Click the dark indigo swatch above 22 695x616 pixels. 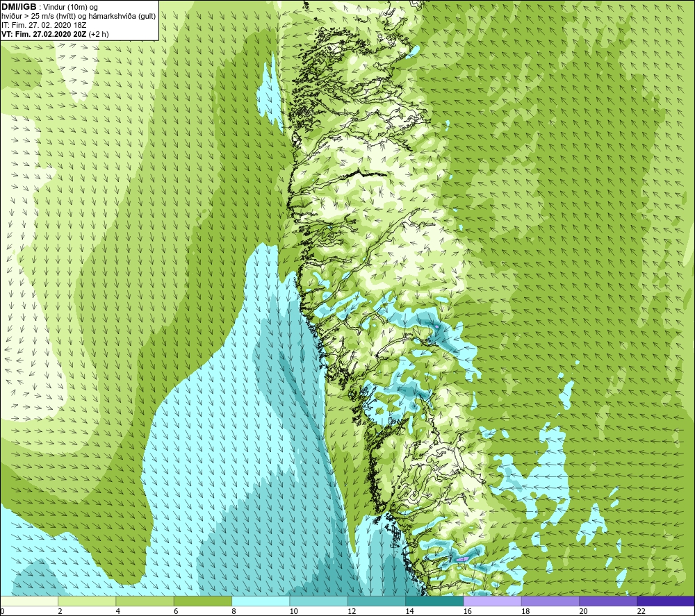[x=666, y=601]
